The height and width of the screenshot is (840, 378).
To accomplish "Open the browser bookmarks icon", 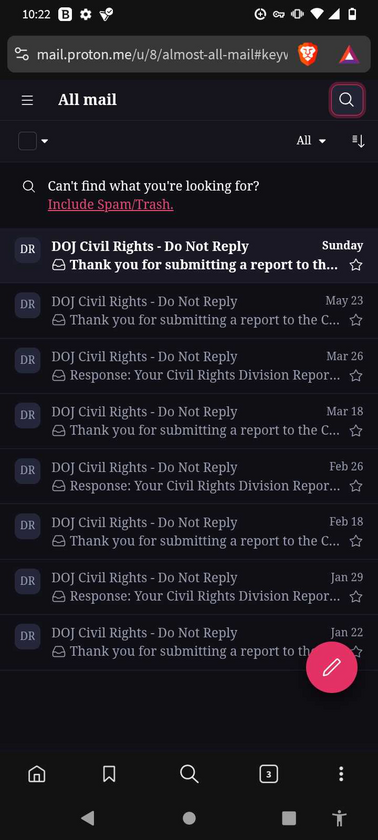I will pyautogui.click(x=109, y=774).
